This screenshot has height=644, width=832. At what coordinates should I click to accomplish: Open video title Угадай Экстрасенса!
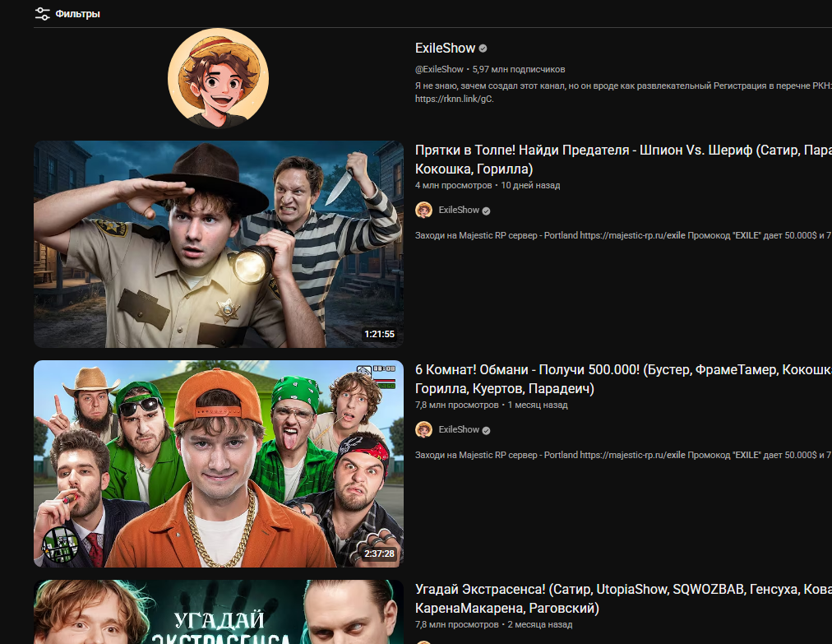click(x=623, y=599)
